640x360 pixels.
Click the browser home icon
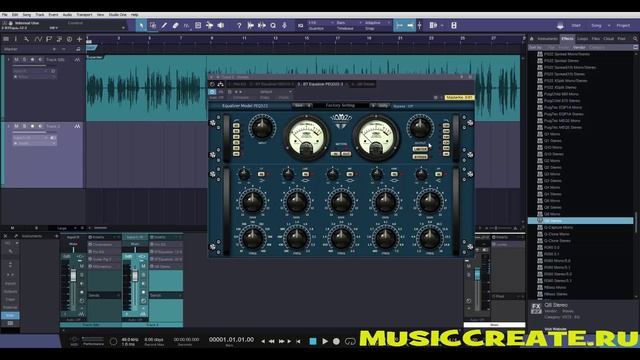(532, 39)
